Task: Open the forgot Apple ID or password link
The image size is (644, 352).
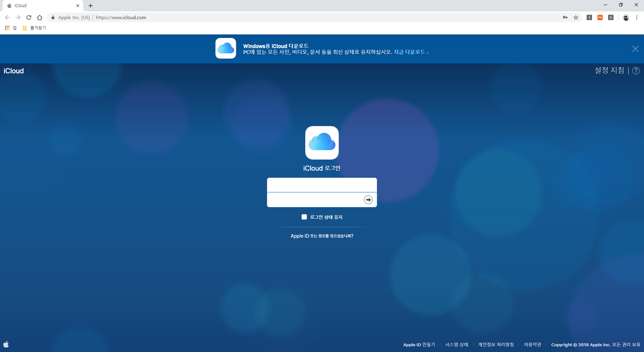Action: click(x=322, y=236)
